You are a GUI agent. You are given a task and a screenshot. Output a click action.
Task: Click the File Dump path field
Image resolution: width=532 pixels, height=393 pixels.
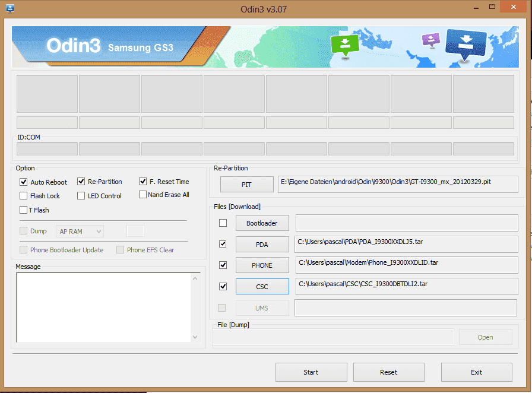click(333, 337)
